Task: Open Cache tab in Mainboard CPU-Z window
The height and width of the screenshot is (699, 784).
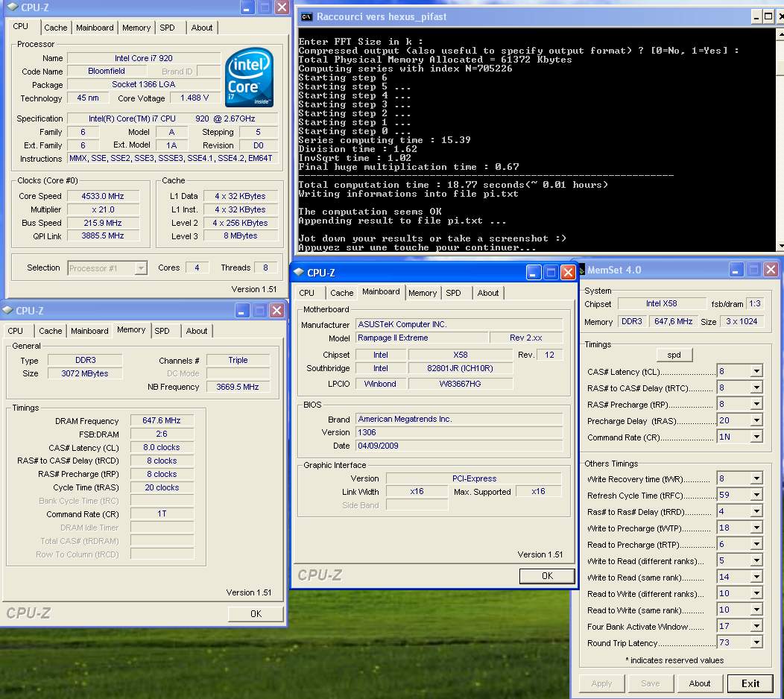Action: tap(341, 293)
